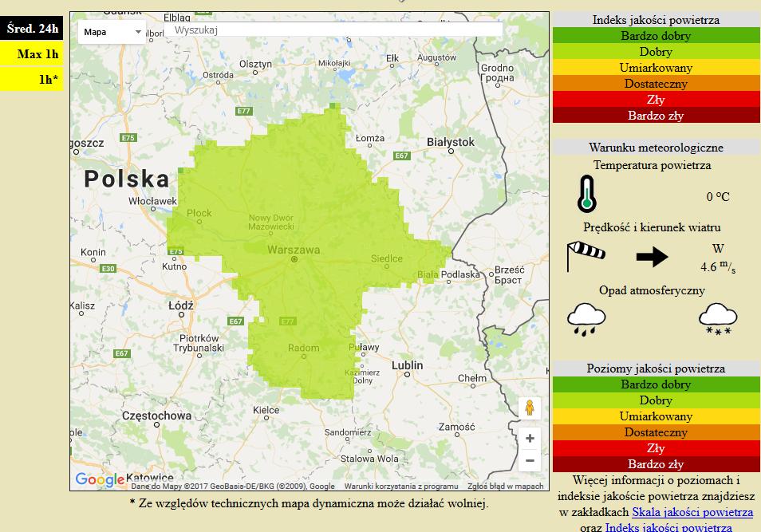Viewport: 761px width, 532px height.
Task: Click the Łódź city label
Action: point(180,305)
